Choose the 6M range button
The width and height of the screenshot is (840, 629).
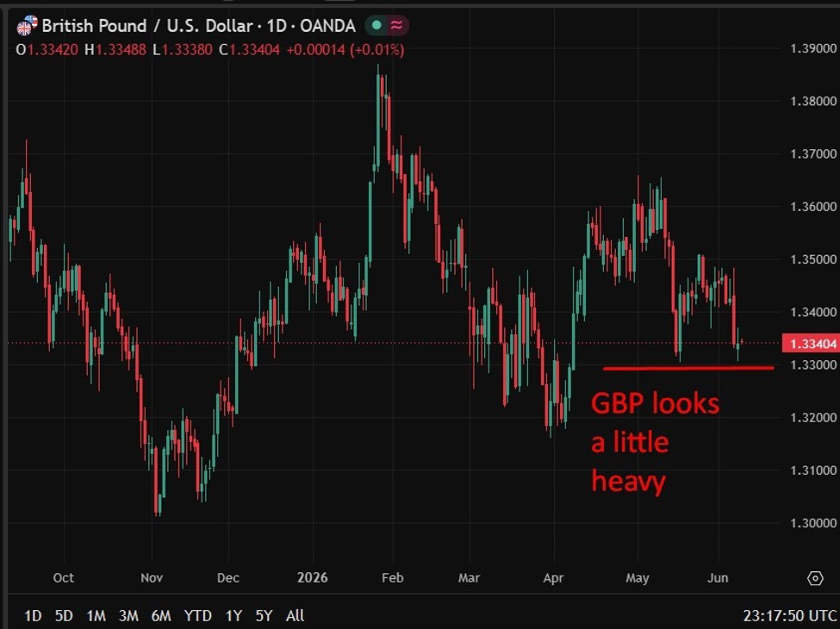(x=161, y=615)
